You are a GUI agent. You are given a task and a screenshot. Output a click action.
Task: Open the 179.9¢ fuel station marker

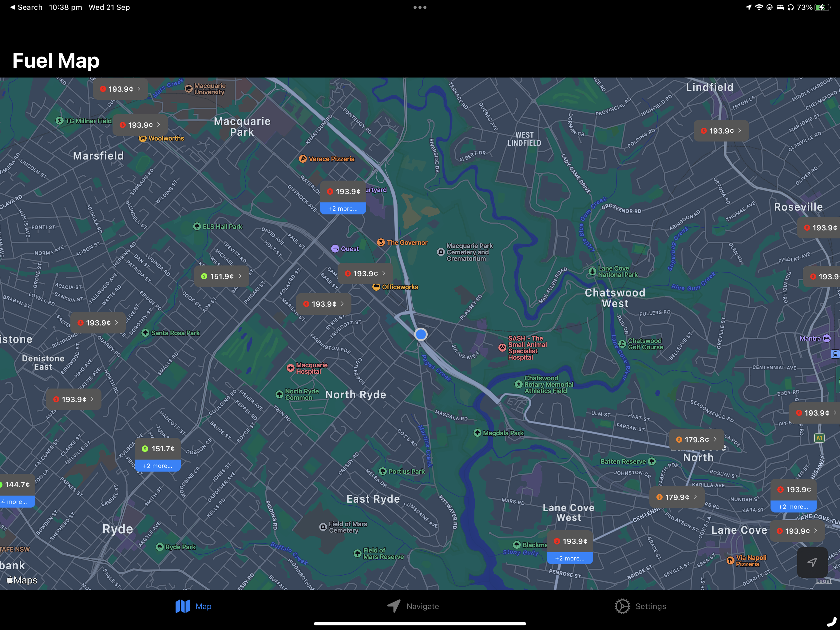pyautogui.click(x=677, y=497)
